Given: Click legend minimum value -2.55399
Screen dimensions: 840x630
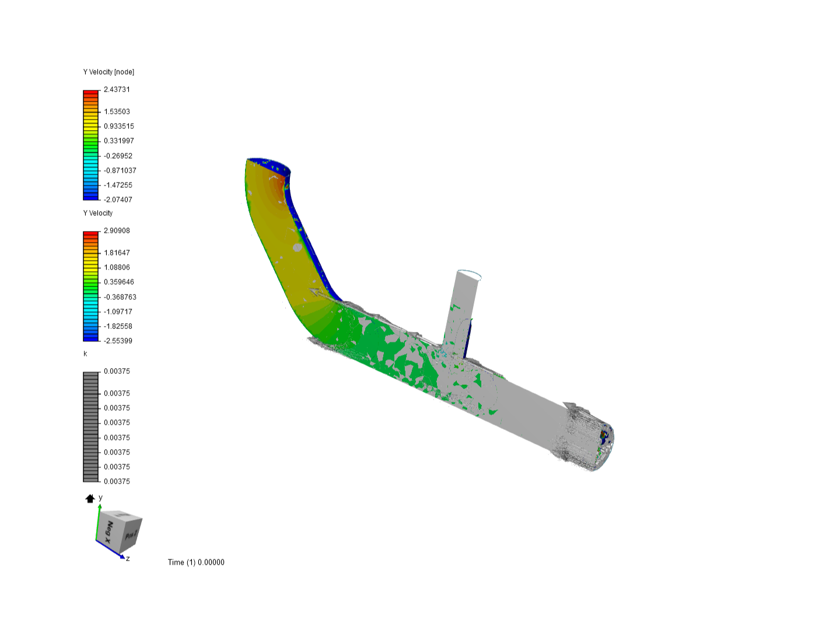Looking at the screenshot, I should point(118,341).
